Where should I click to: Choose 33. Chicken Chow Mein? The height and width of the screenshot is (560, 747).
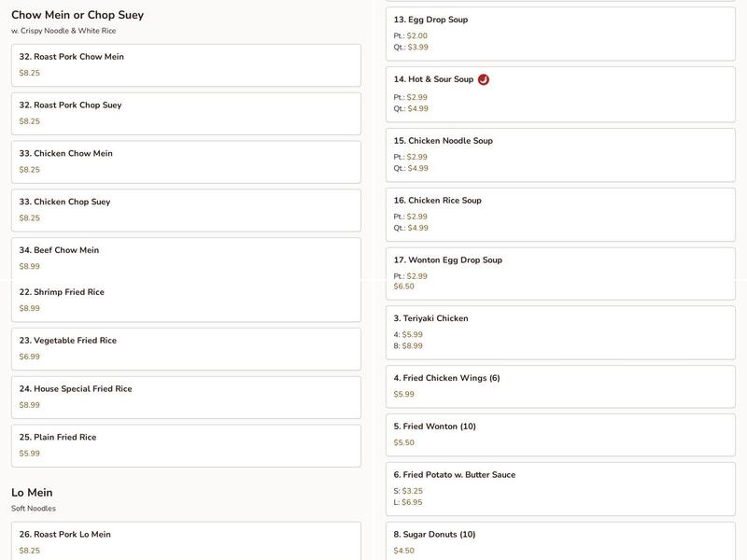point(186,161)
